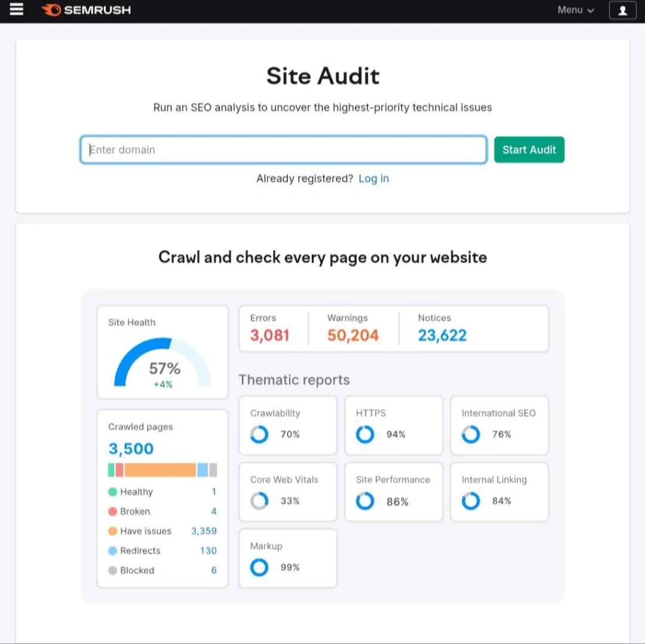Open the hamburger navigation menu
Image resolution: width=645 pixels, height=644 pixels.
coord(16,9)
